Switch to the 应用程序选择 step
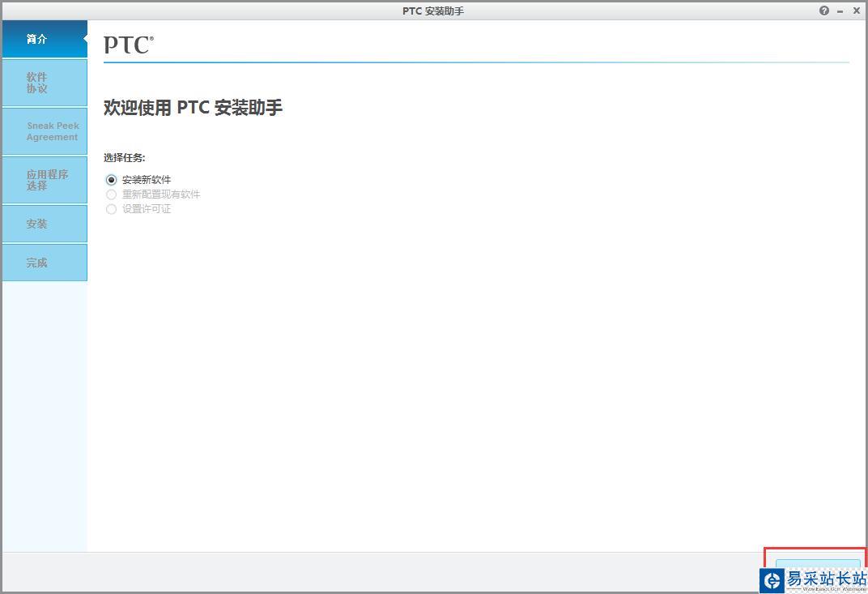 coord(45,180)
